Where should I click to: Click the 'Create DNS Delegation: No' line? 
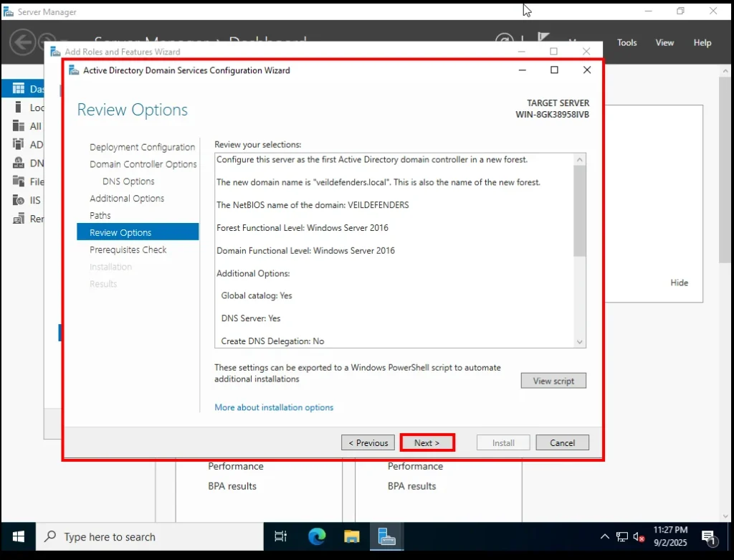click(272, 341)
